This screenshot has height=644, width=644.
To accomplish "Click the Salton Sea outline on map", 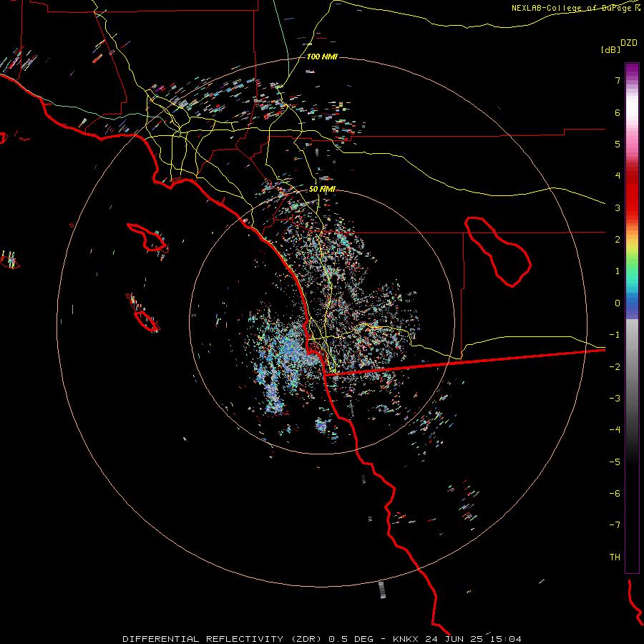I will (498, 251).
